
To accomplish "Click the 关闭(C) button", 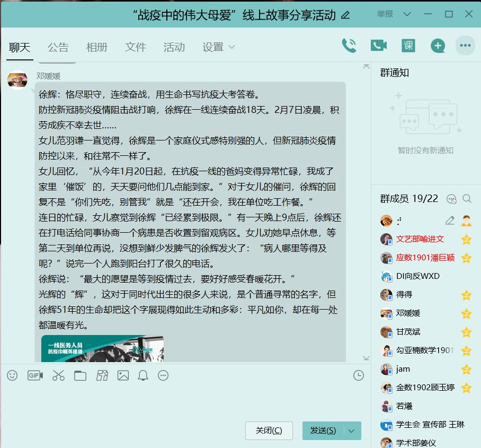I will tap(269, 431).
